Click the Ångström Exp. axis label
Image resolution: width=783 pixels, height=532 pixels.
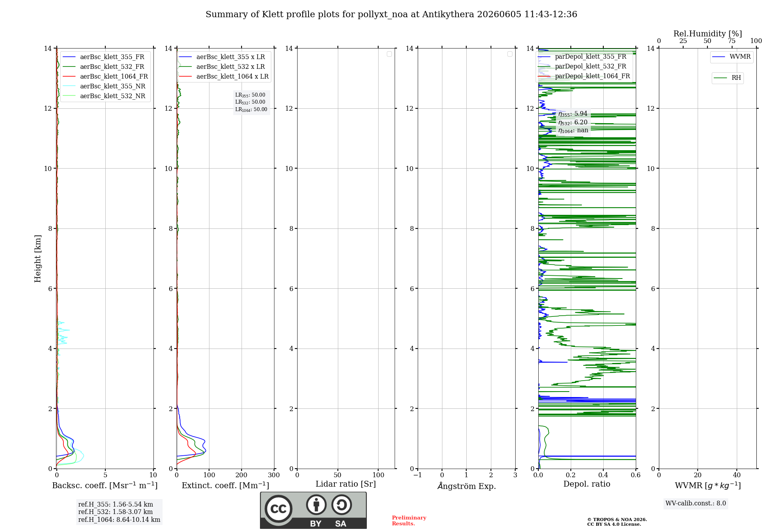point(467,486)
